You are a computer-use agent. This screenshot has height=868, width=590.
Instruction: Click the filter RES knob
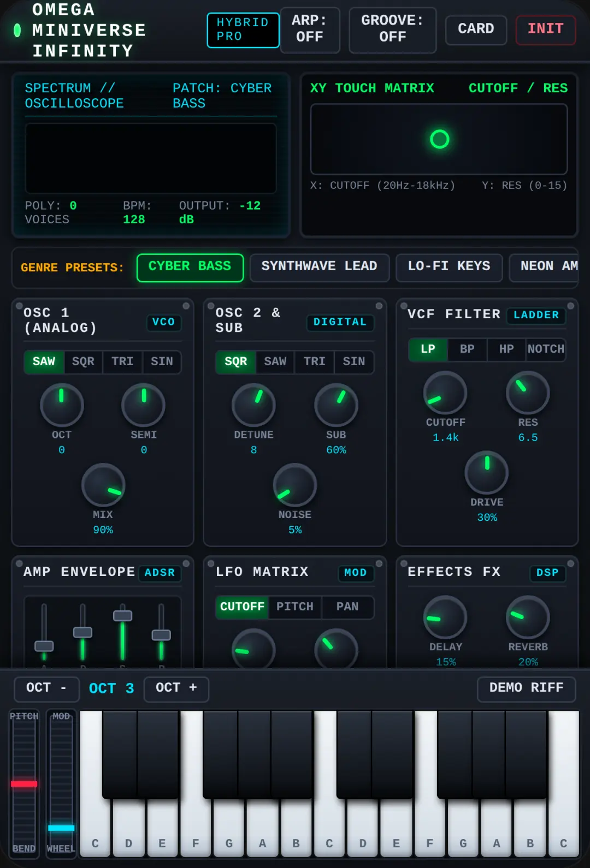pyautogui.click(x=528, y=393)
